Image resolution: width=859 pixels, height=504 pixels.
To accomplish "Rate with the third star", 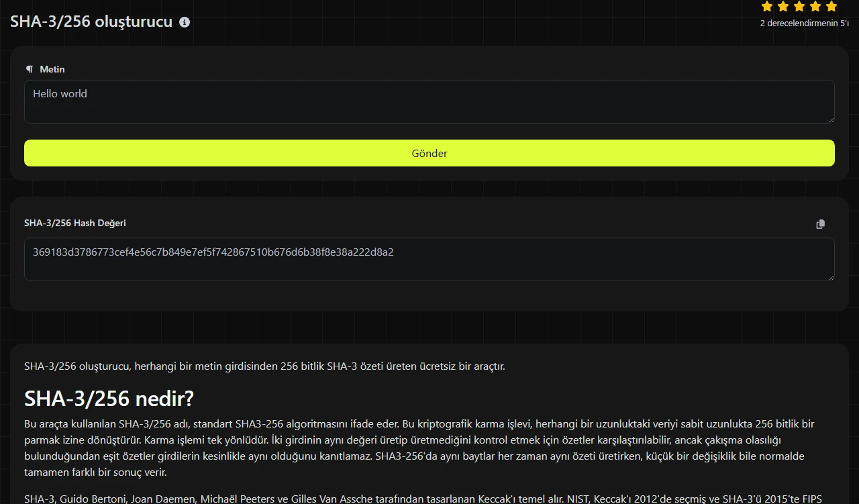I will (x=799, y=7).
